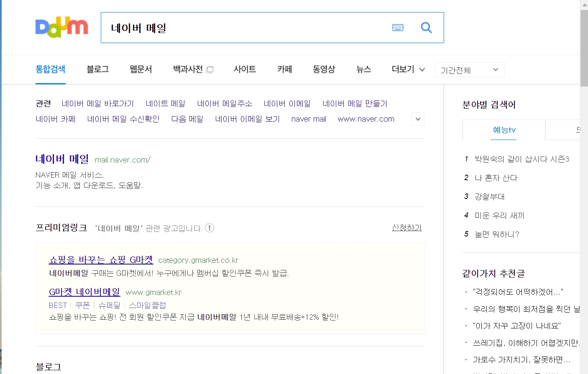Open the virtual keyboard icon in search box
588x374 pixels.
pos(398,28)
